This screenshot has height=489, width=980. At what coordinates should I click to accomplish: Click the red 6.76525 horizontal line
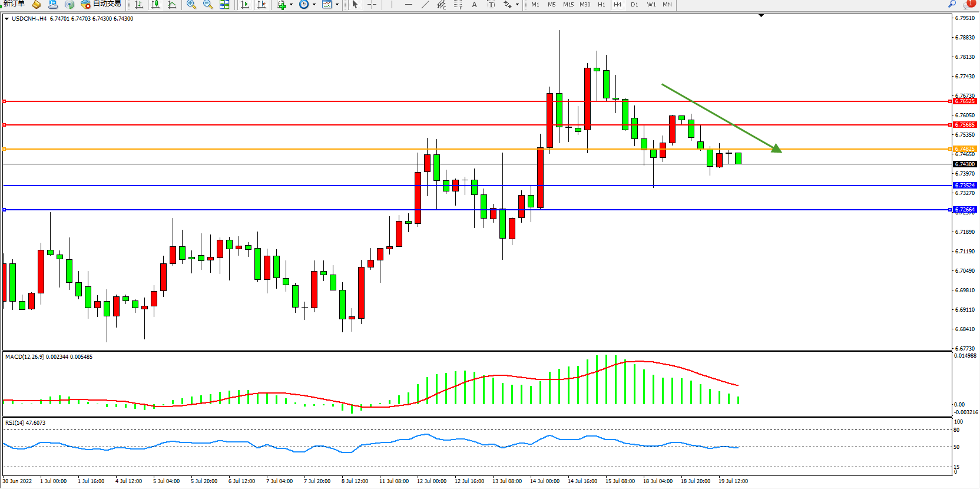point(471,101)
